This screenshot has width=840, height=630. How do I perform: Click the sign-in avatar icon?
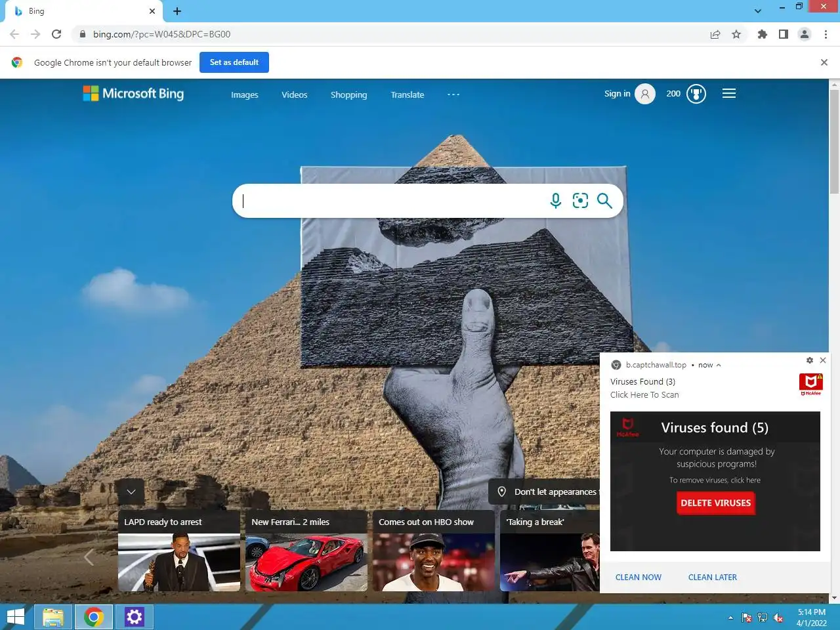(645, 94)
